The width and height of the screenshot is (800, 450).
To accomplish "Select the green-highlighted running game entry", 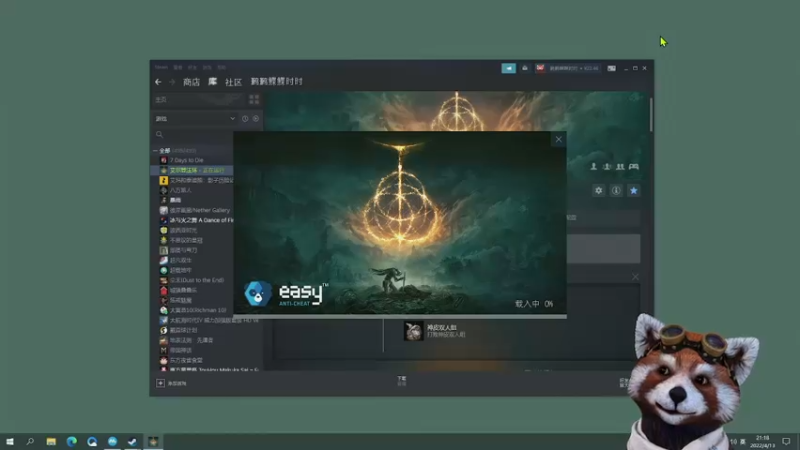I will 192,170.
